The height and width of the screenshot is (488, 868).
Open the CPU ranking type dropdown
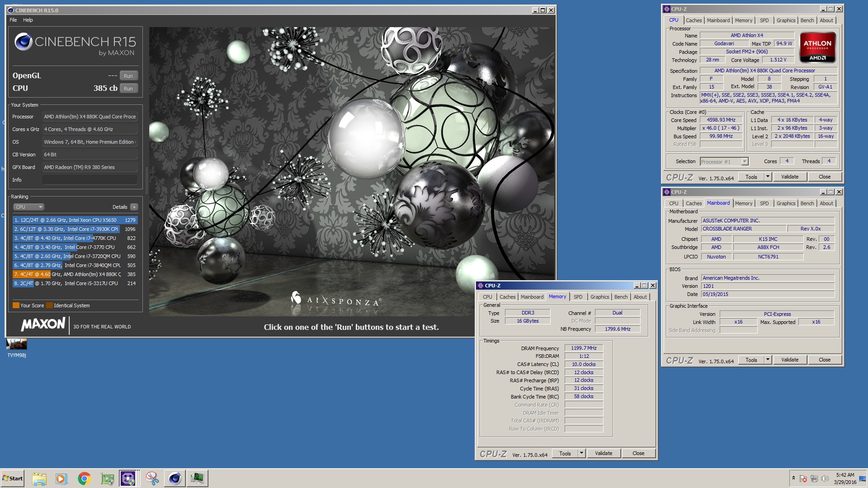pos(28,207)
